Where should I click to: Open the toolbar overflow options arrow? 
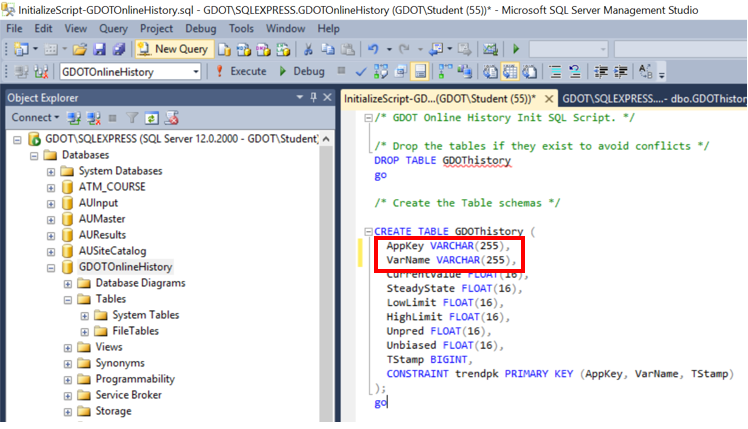pyautogui.click(x=662, y=74)
